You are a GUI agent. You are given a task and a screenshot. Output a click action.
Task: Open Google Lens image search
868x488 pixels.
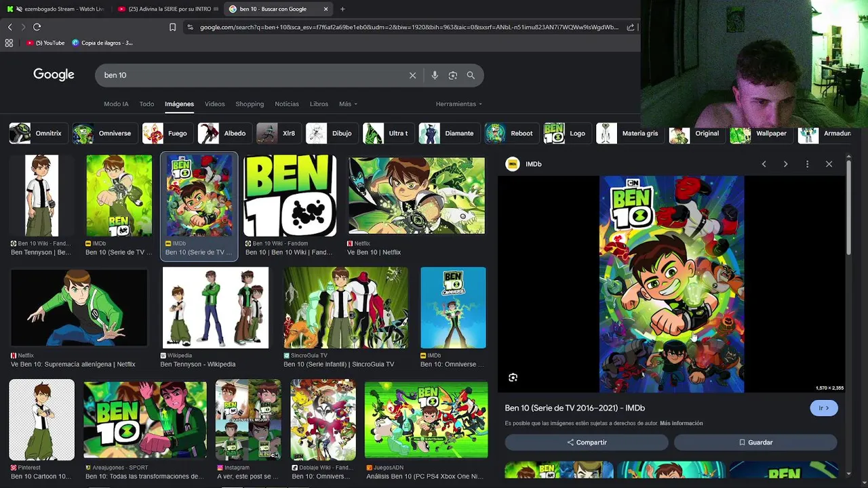453,75
